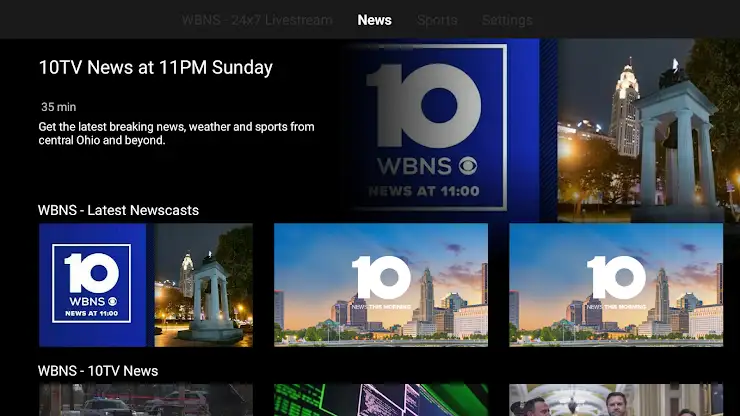Open the police cars news story thumbnail
Screen dimensions: 740x416
[x=146, y=400]
